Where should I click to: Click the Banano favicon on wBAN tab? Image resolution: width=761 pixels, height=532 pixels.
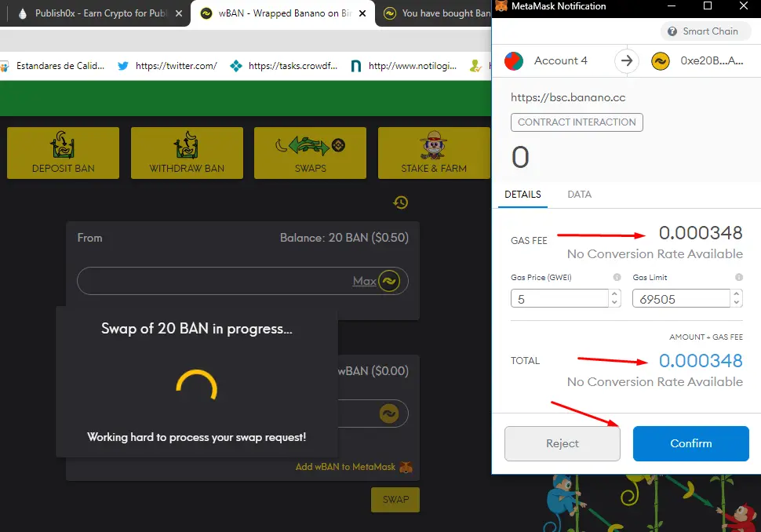[206, 13]
